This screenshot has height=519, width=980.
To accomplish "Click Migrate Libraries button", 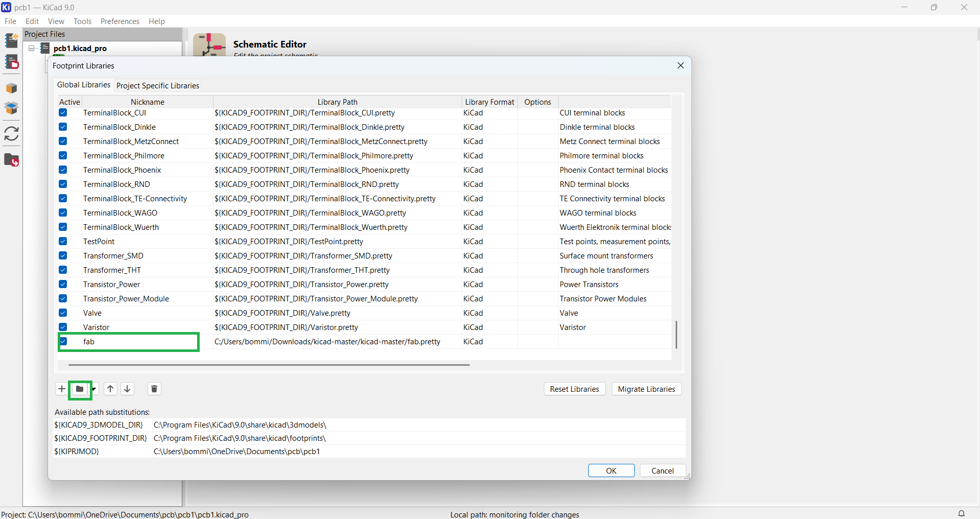I will [x=647, y=389].
